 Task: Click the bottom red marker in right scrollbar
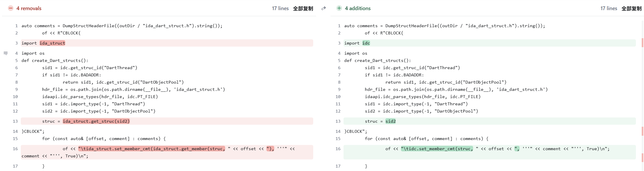click(642, 158)
